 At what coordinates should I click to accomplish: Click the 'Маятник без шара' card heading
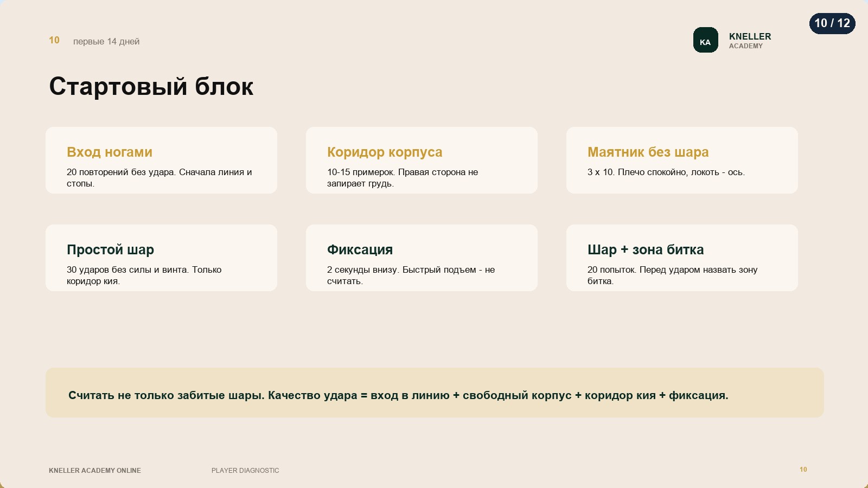pyautogui.click(x=648, y=152)
